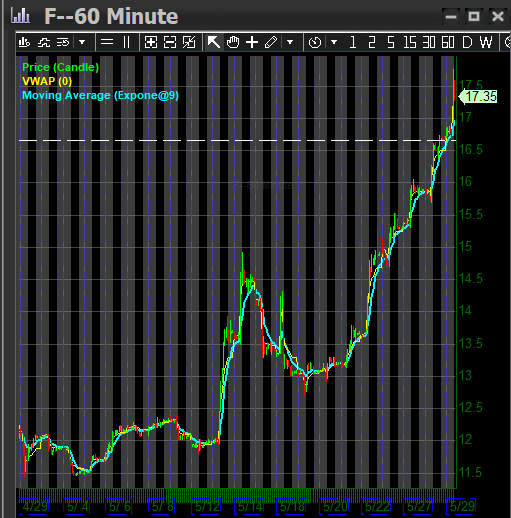Select the pencil drawing tool
The height and width of the screenshot is (518, 511).
tap(271, 42)
